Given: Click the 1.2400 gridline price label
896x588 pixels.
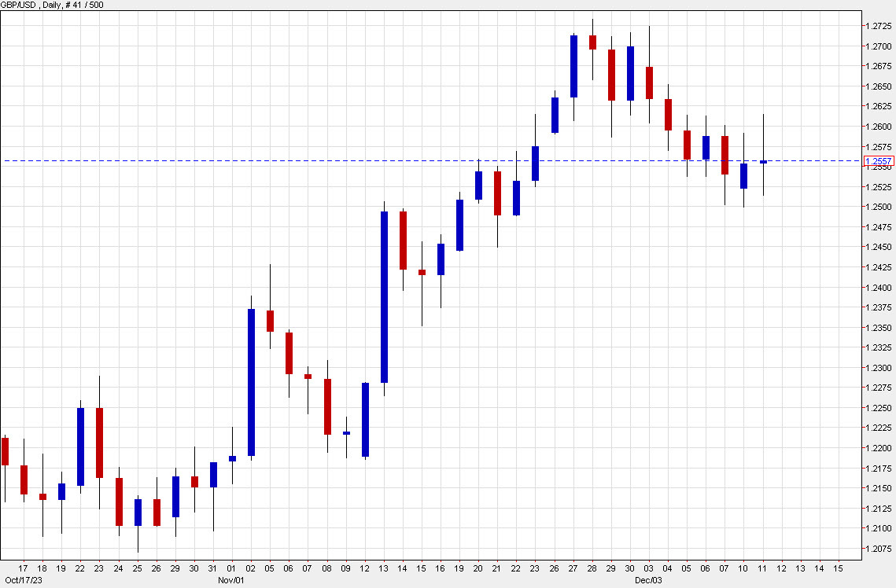Looking at the screenshot, I should [878, 287].
